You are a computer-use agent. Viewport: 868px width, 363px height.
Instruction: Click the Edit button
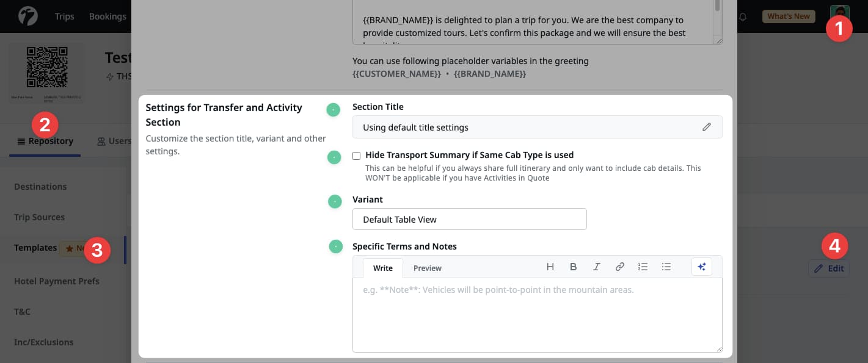[829, 268]
